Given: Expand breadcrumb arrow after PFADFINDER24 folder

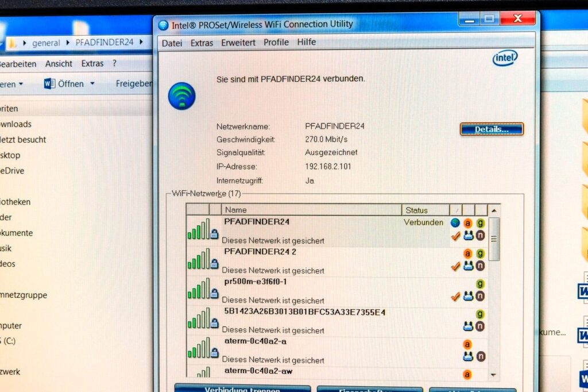Looking at the screenshot, I should (x=141, y=42).
